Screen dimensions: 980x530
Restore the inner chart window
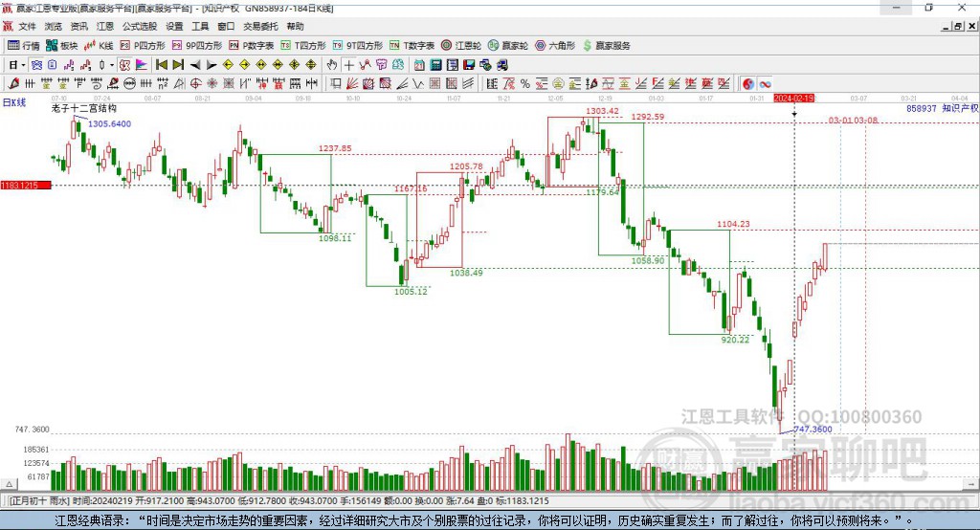coord(958,26)
